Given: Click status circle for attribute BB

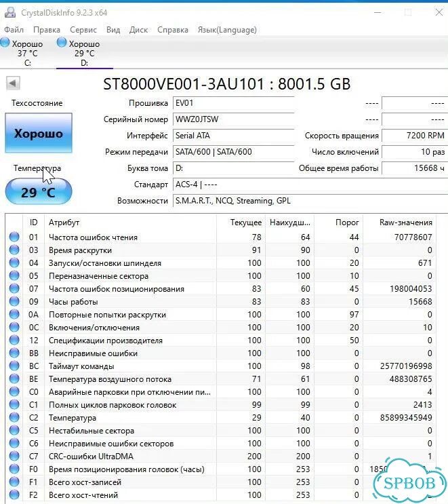Looking at the screenshot, I should (x=14, y=353).
